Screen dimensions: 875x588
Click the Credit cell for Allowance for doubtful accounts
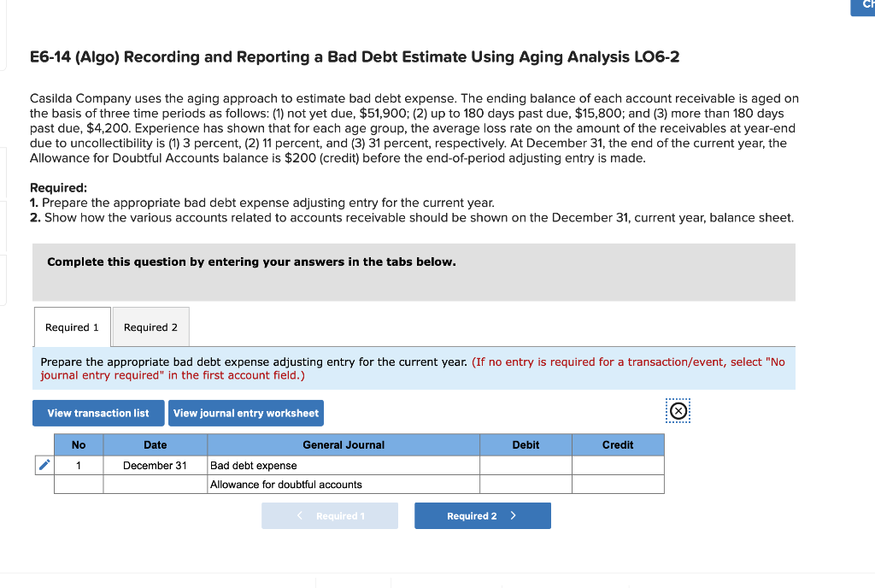point(618,484)
